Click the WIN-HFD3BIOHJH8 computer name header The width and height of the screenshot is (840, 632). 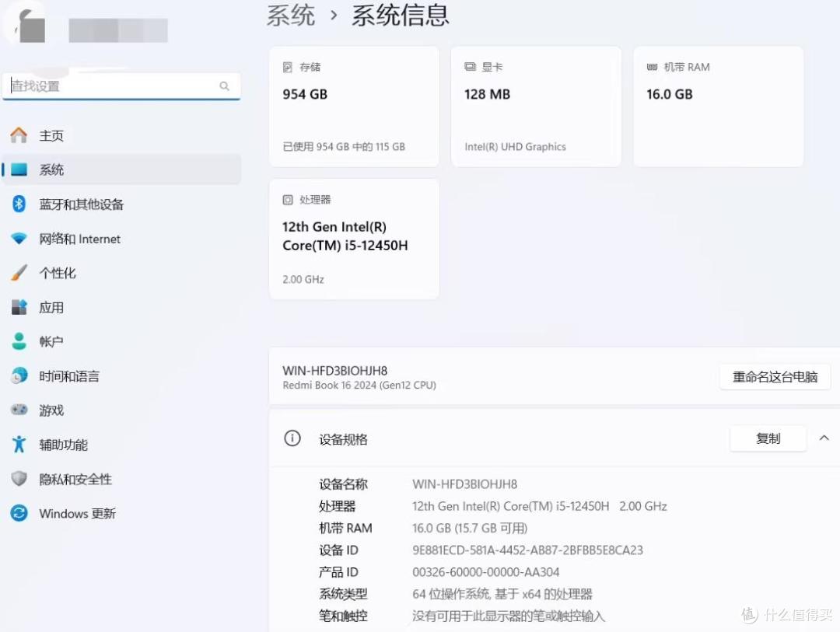tap(334, 370)
